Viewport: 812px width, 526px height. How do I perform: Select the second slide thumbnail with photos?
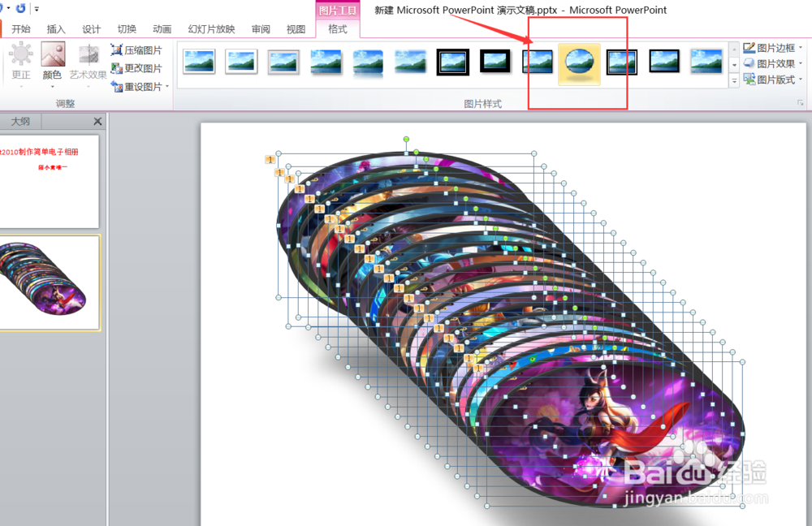click(x=50, y=282)
